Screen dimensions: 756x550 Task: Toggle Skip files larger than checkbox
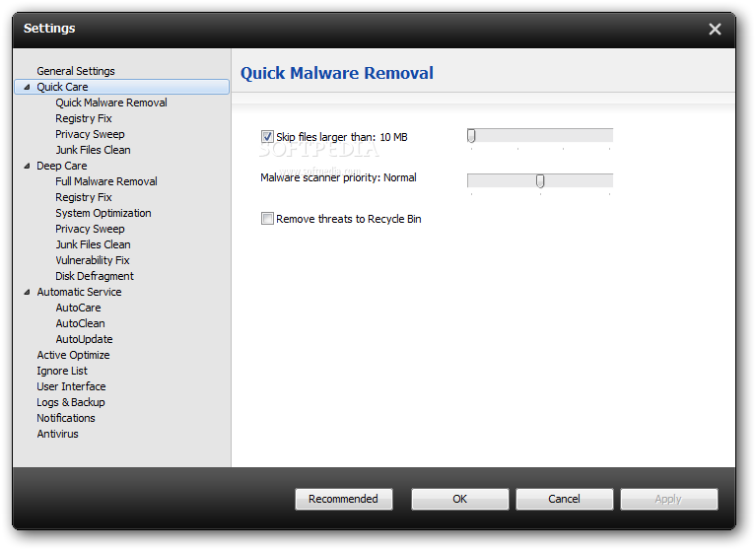click(x=267, y=136)
